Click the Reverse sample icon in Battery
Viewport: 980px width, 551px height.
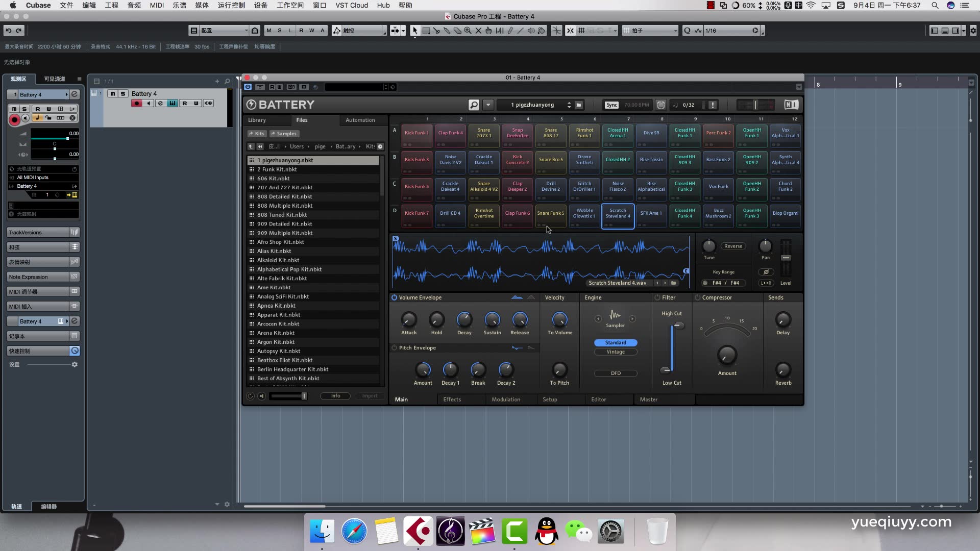(733, 245)
